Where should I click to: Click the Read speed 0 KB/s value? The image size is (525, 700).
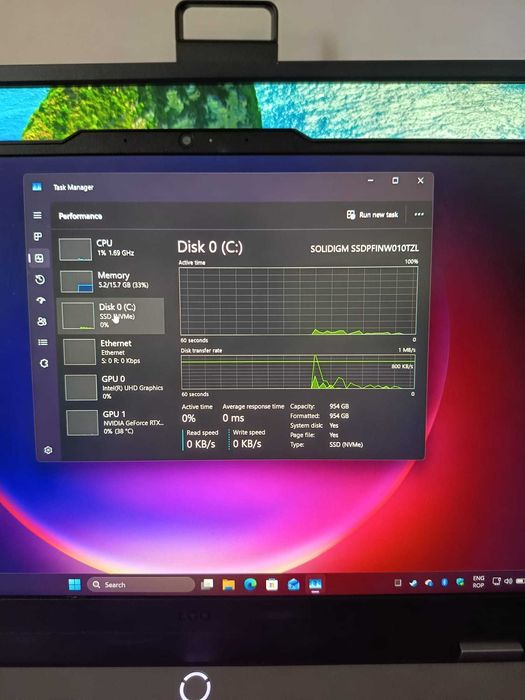point(201,444)
